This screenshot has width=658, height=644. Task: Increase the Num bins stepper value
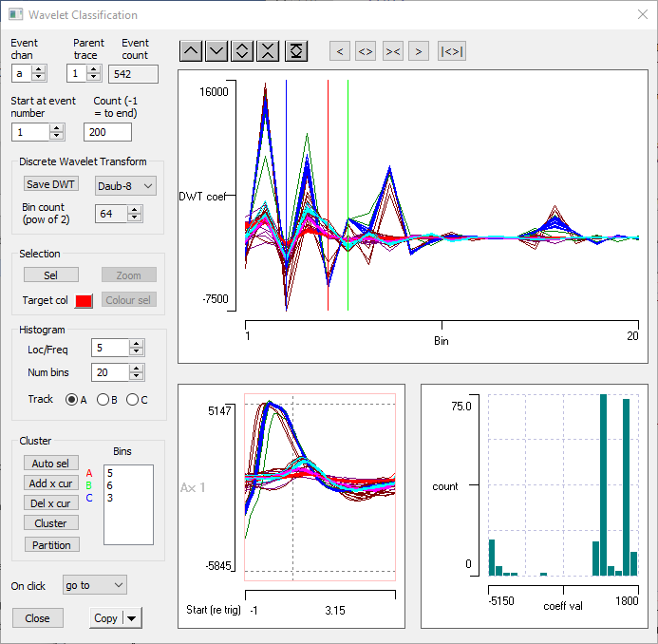(137, 369)
